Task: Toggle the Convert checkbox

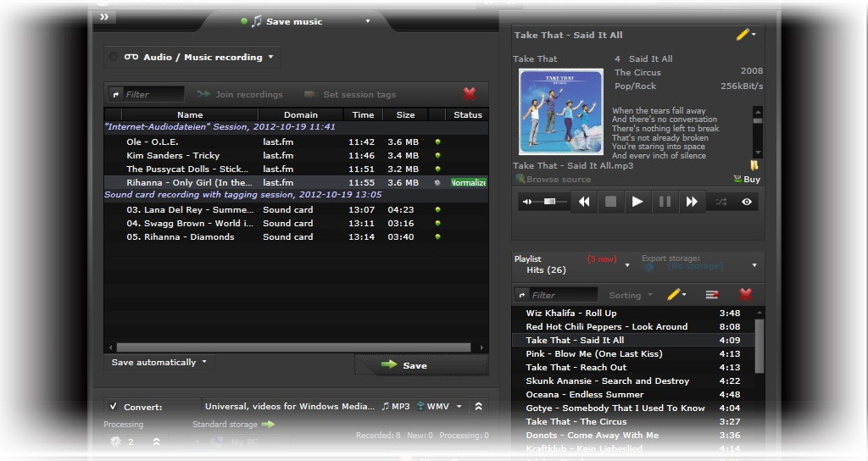Action: click(114, 407)
